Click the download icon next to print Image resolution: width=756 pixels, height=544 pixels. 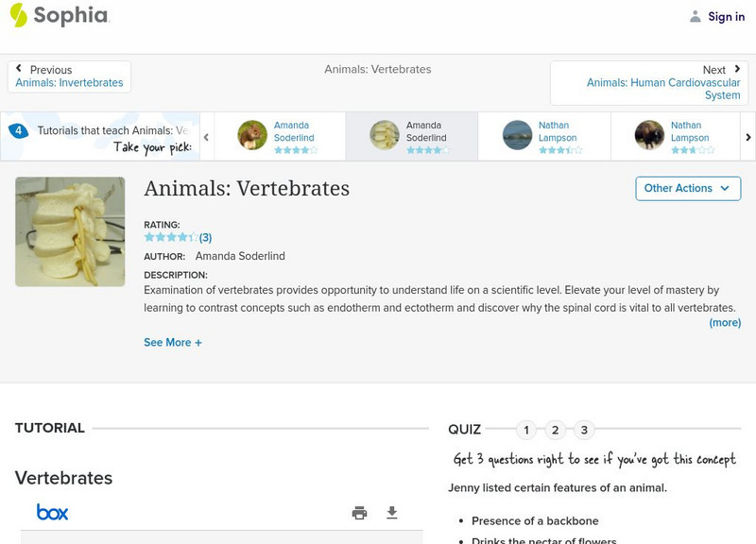390,512
